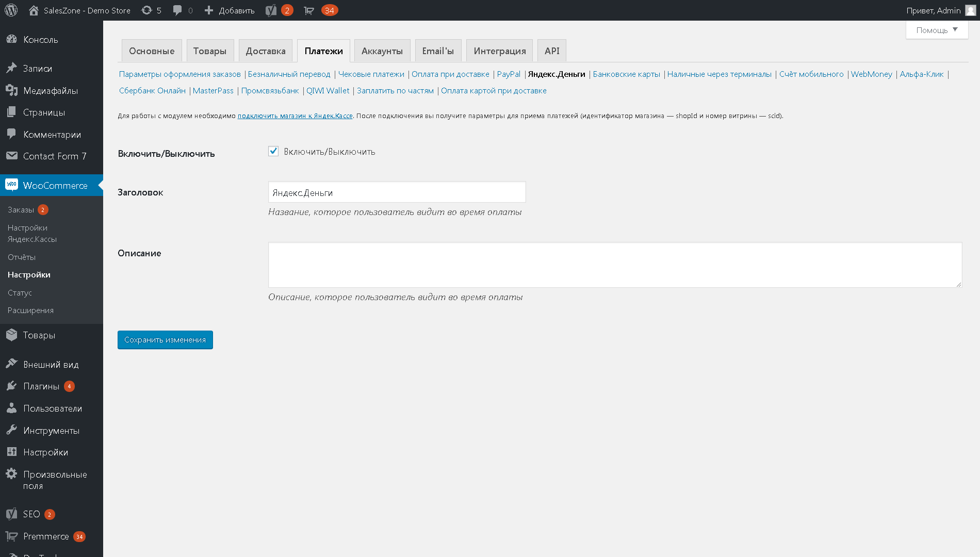Open the Интеграция tab
Viewport: 980px width, 557px height.
point(500,51)
